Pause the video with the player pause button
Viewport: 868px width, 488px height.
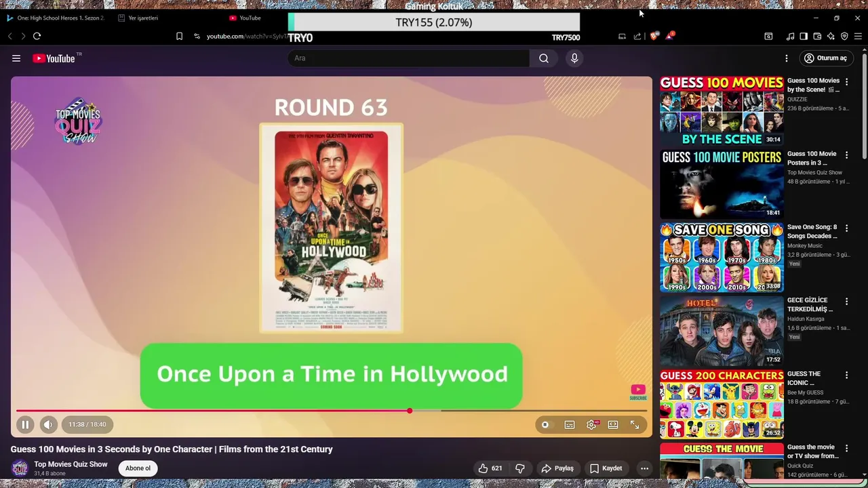click(25, 424)
